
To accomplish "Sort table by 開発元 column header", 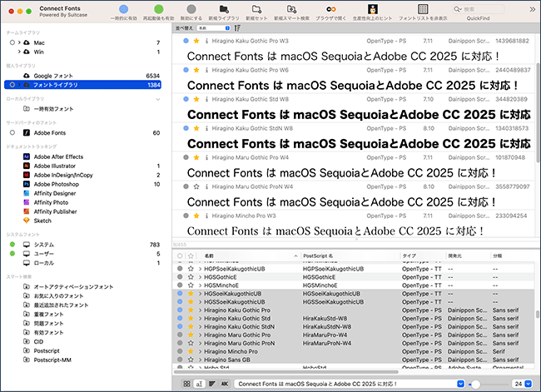I will pos(469,256).
